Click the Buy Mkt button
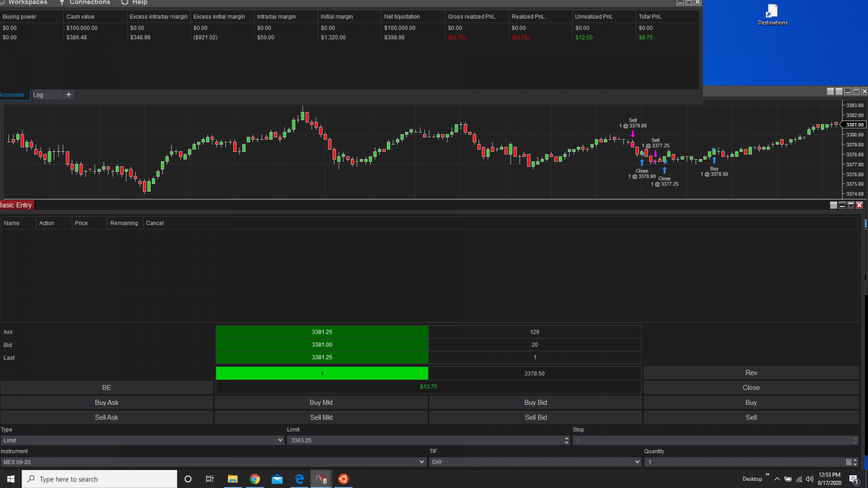 coord(321,402)
